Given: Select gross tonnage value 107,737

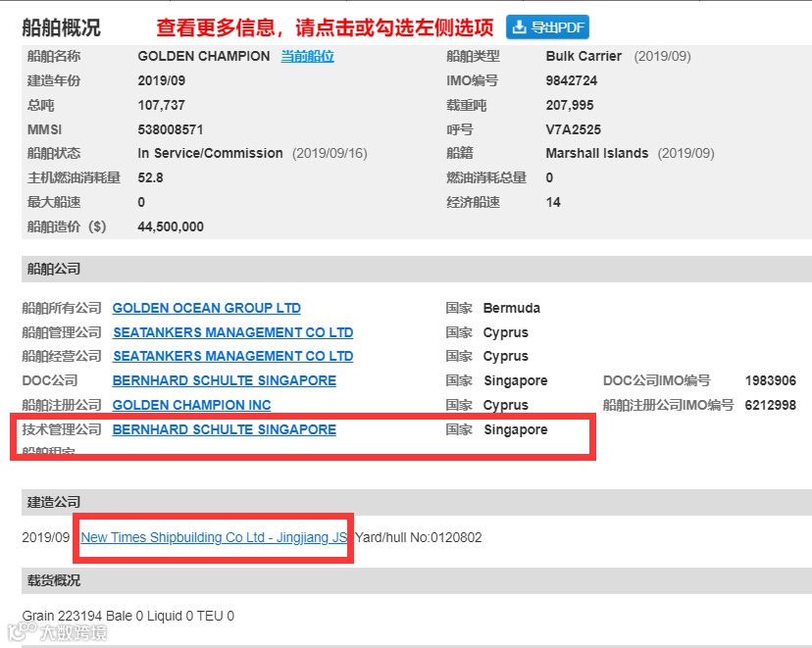Looking at the screenshot, I should click(161, 105).
